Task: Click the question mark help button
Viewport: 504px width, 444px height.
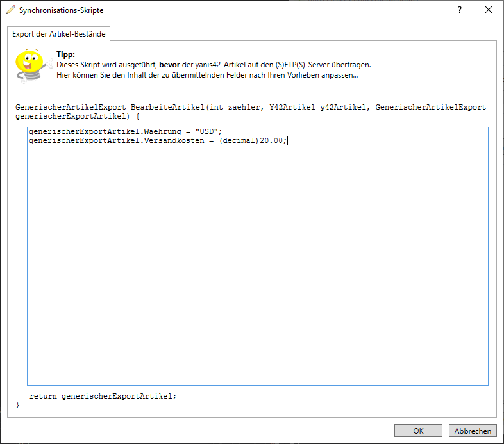Action: pyautogui.click(x=459, y=10)
